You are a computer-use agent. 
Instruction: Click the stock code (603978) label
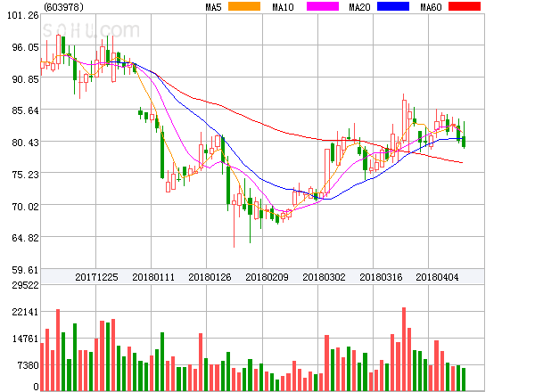click(x=64, y=7)
